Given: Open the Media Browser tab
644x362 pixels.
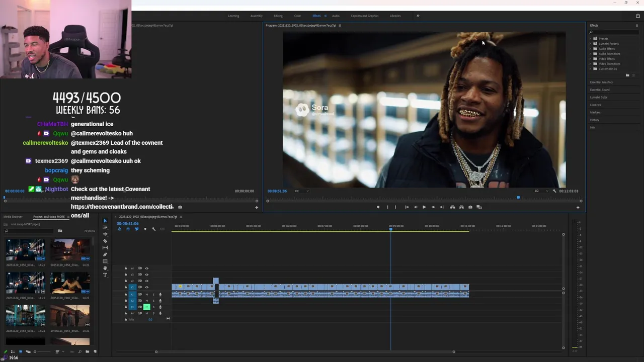Looking at the screenshot, I should [x=13, y=217].
